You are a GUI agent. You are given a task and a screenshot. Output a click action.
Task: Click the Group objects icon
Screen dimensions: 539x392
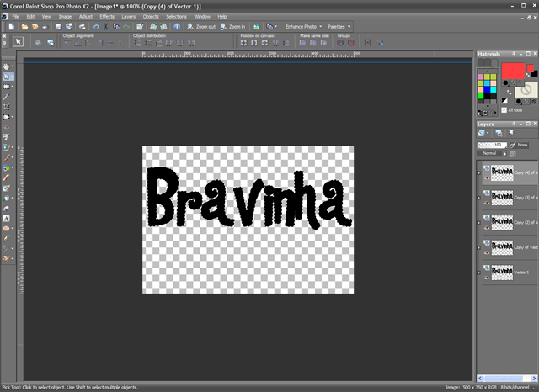[340, 43]
